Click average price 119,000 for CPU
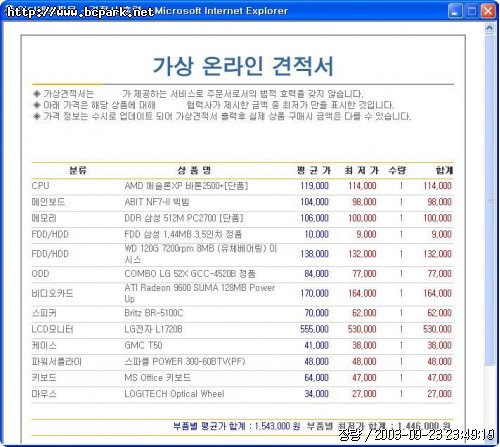Screen dimensions: 500x447 point(314,186)
